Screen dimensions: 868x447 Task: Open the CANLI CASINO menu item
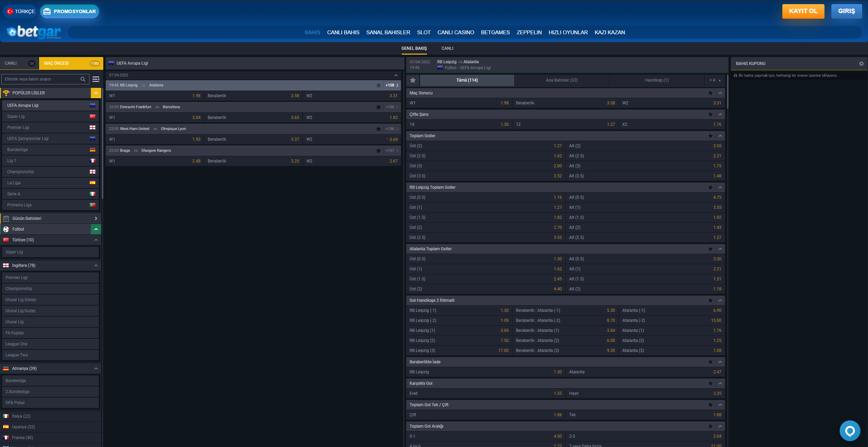456,32
